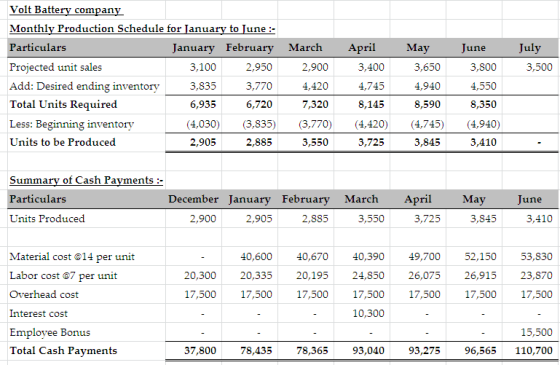
Task: Select the Labor cost @7 per unit label
Action: [63, 276]
